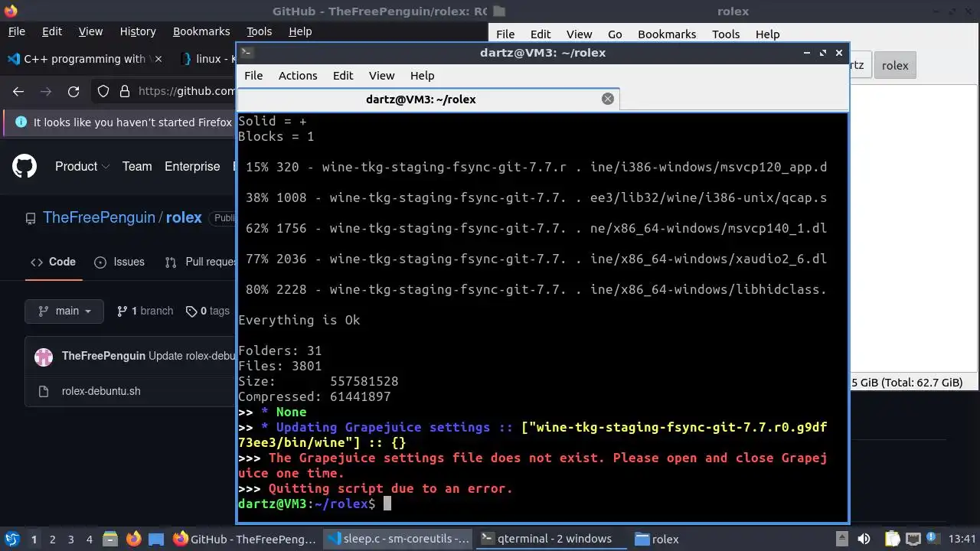
Task: Open the file manager Tools menu
Action: (x=726, y=34)
